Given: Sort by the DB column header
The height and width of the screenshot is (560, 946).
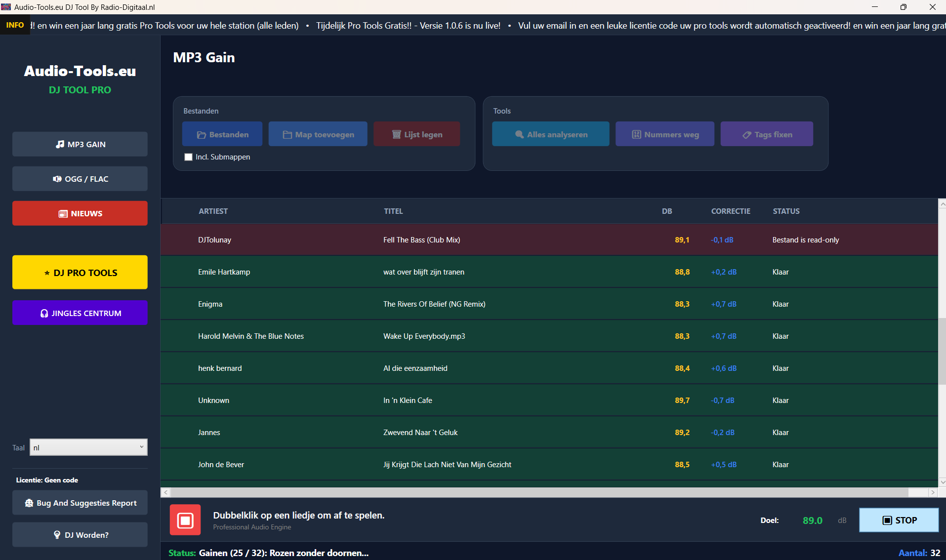Looking at the screenshot, I should pyautogui.click(x=667, y=211).
